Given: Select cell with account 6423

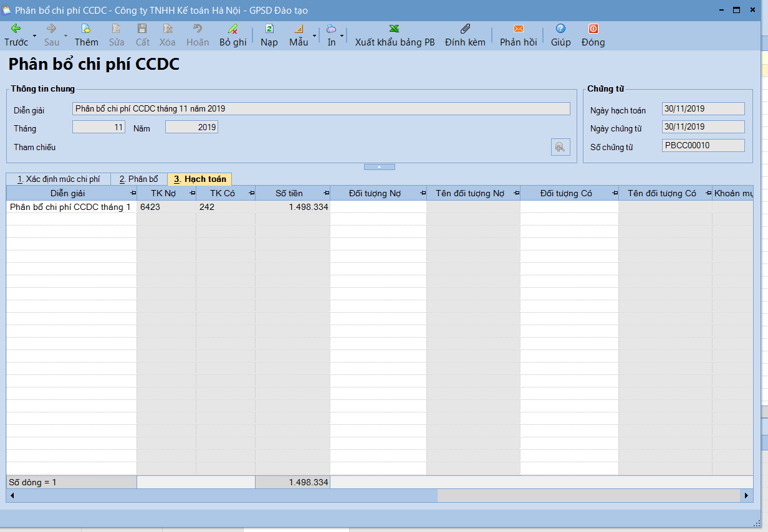Looking at the screenshot, I should (166, 207).
